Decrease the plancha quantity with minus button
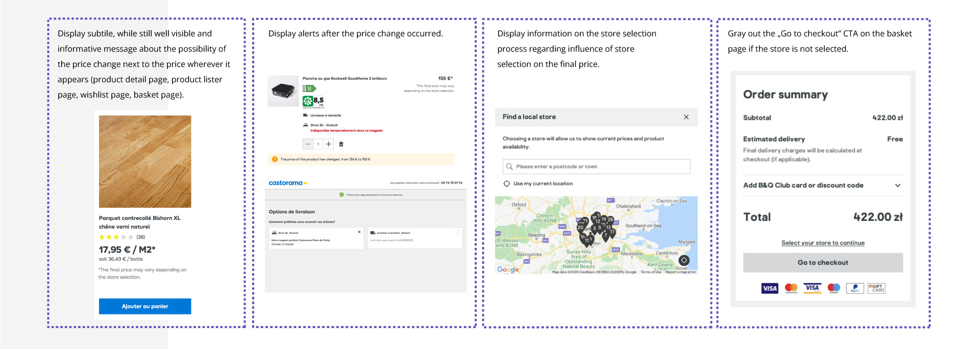This screenshot has width=980, height=349. pos(308,144)
